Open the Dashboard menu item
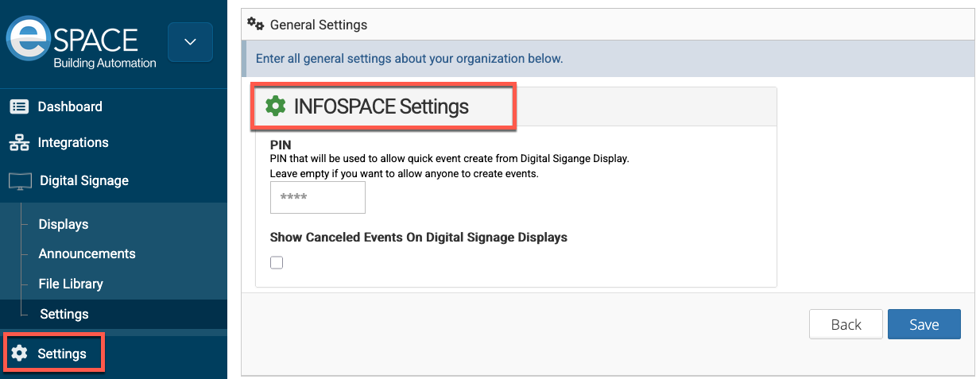 point(70,106)
